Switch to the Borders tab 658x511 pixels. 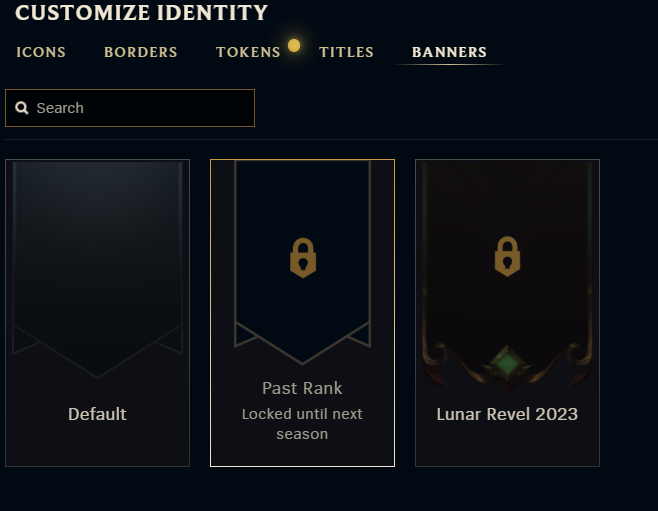coord(141,52)
